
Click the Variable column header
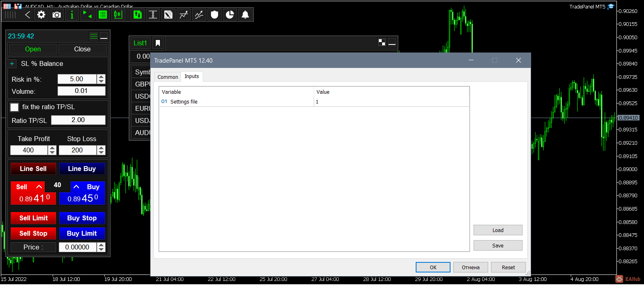pos(236,92)
